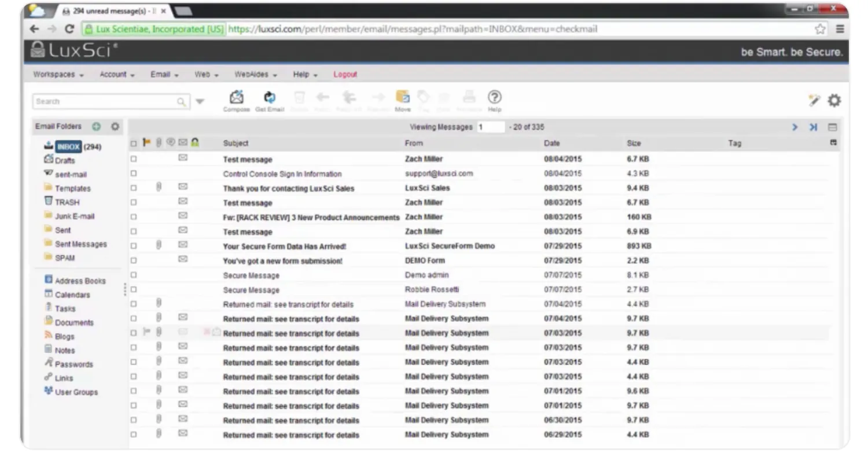Image resolution: width=868 pixels, height=467 pixels.
Task: Open the Email menu
Action: 164,75
